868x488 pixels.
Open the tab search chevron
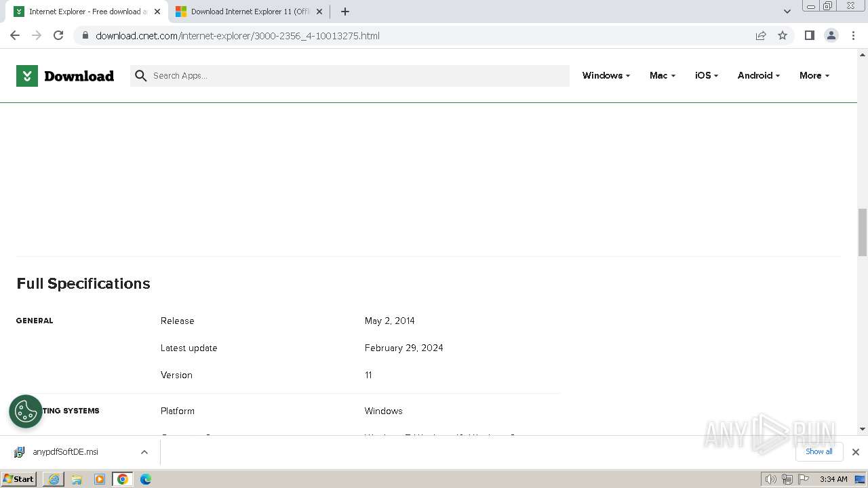[787, 12]
